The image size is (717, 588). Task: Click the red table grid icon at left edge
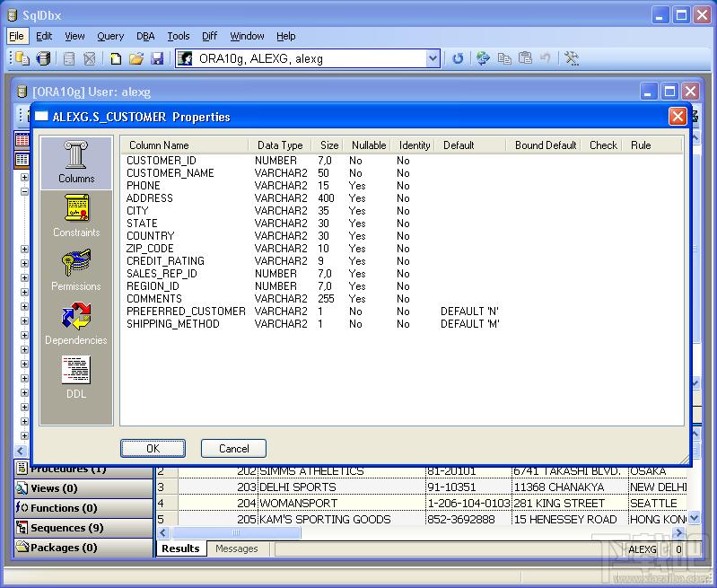click(22, 139)
